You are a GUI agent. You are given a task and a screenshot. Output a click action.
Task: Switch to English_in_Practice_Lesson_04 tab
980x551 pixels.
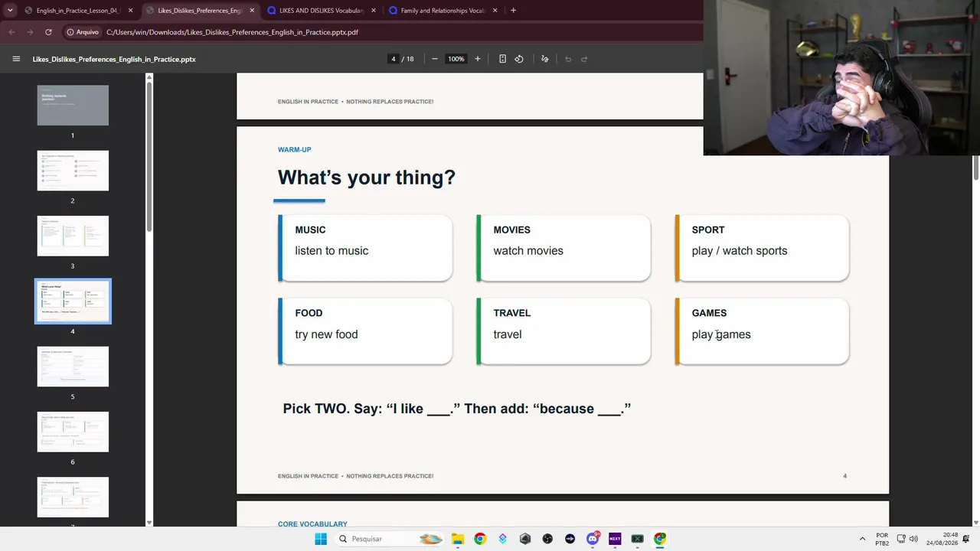[77, 11]
